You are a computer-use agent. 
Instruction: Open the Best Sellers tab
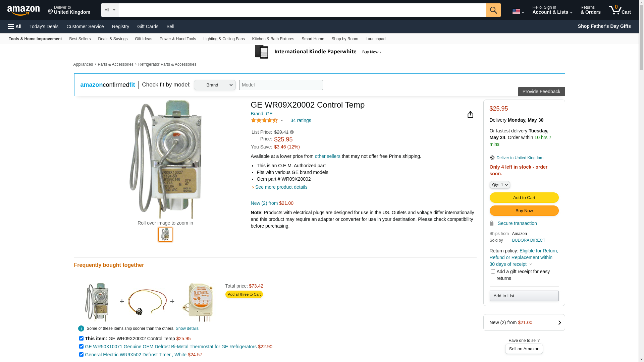click(80, 39)
